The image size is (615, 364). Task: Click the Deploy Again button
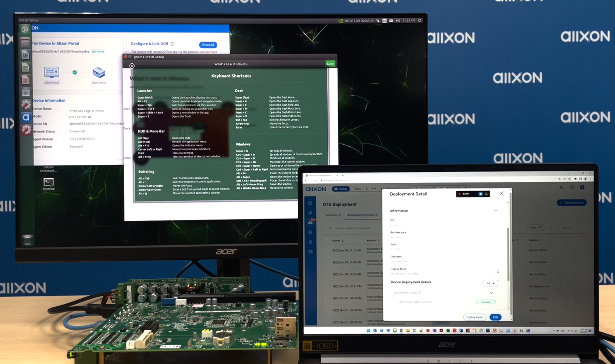tap(474, 317)
